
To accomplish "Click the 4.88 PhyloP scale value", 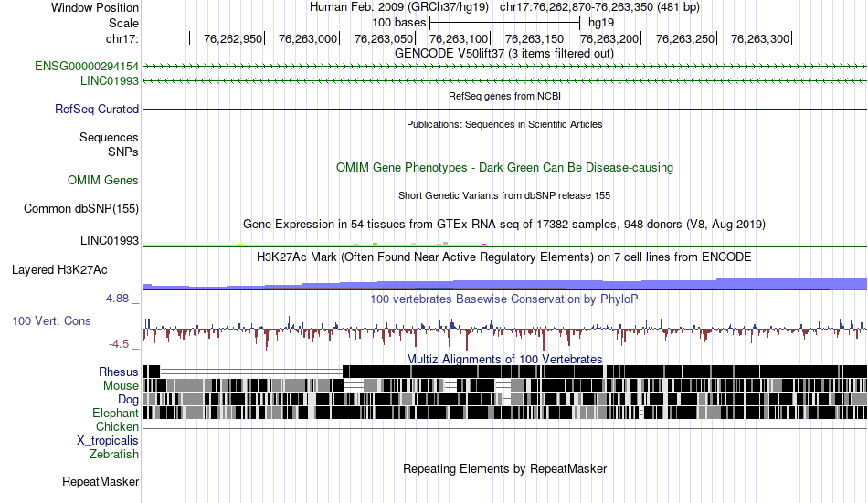I will 117,299.
